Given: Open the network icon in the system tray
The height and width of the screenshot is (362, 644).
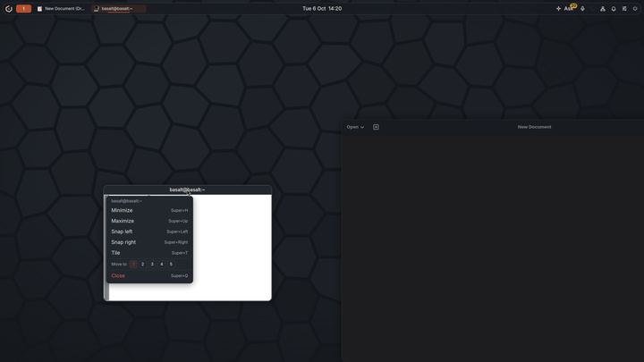Looking at the screenshot, I should [603, 9].
